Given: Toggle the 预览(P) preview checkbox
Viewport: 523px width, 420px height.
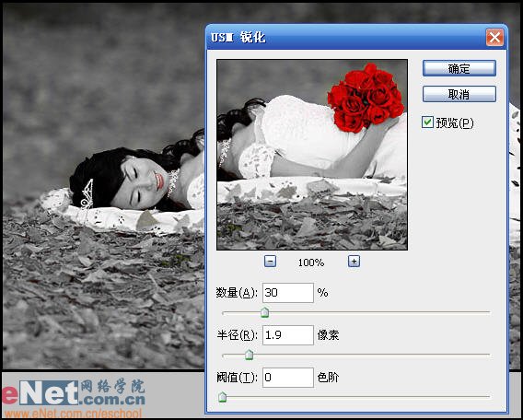Looking at the screenshot, I should (x=427, y=122).
